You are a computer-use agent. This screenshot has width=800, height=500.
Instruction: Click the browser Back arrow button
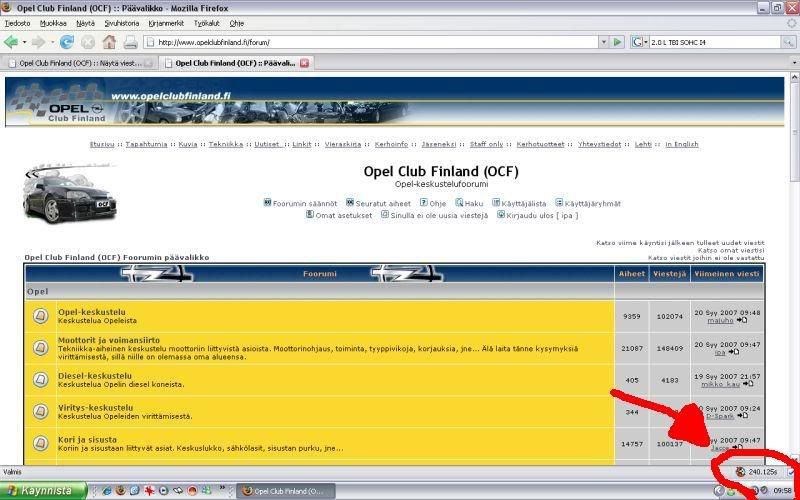click(11, 42)
